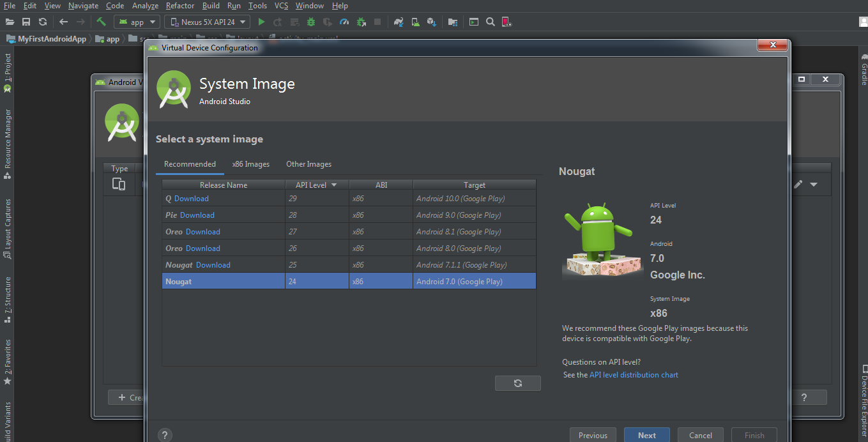Click Download link for Oreo API 26

pyautogui.click(x=203, y=248)
